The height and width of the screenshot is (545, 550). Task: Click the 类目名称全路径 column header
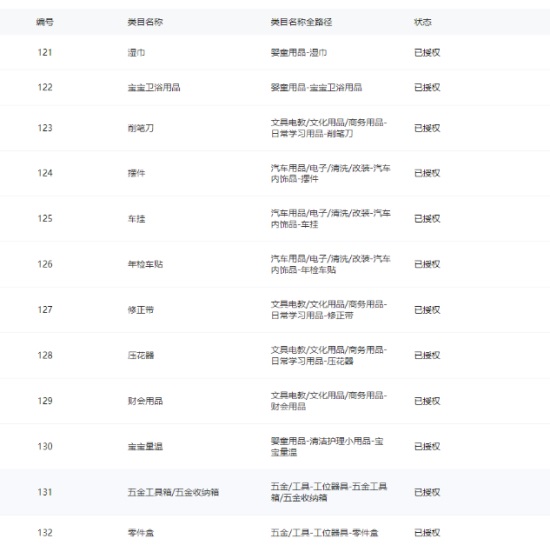[301, 22]
